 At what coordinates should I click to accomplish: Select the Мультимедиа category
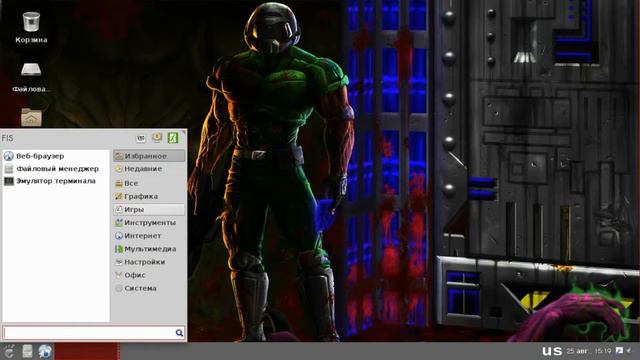149,249
